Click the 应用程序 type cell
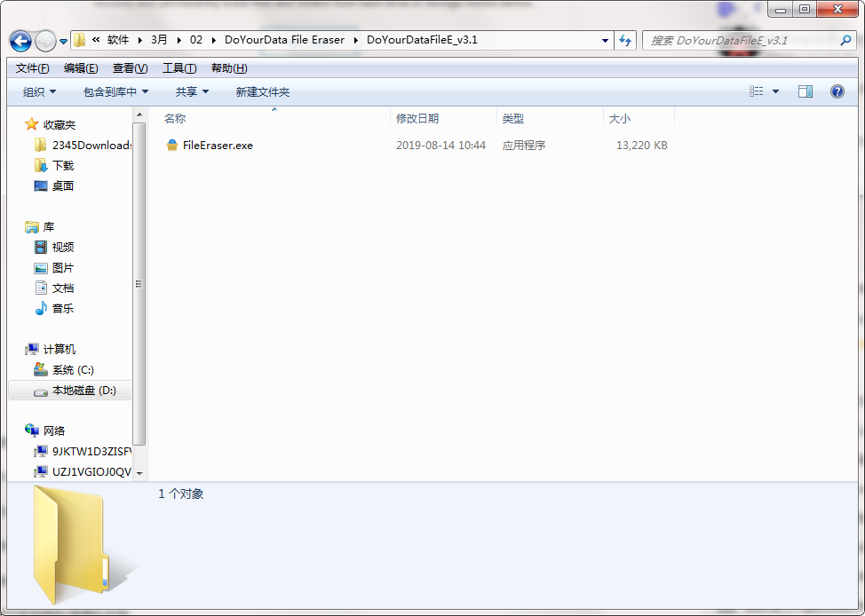The height and width of the screenshot is (616, 865). click(x=524, y=146)
